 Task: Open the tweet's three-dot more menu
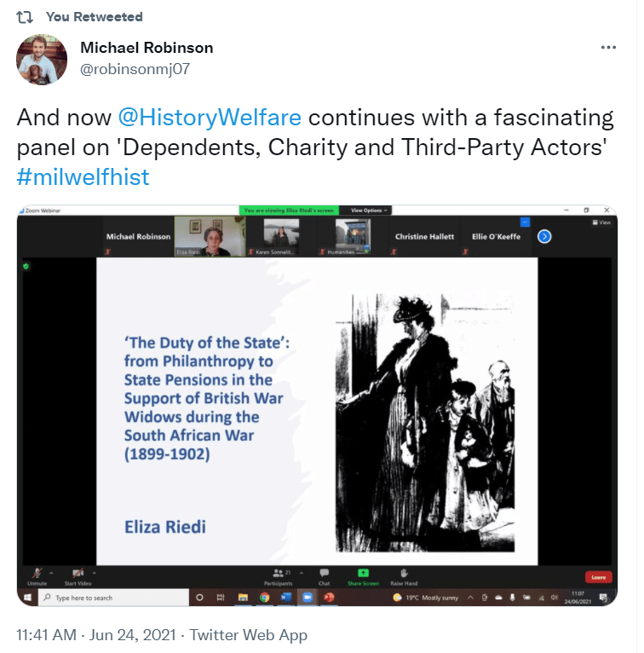608,48
